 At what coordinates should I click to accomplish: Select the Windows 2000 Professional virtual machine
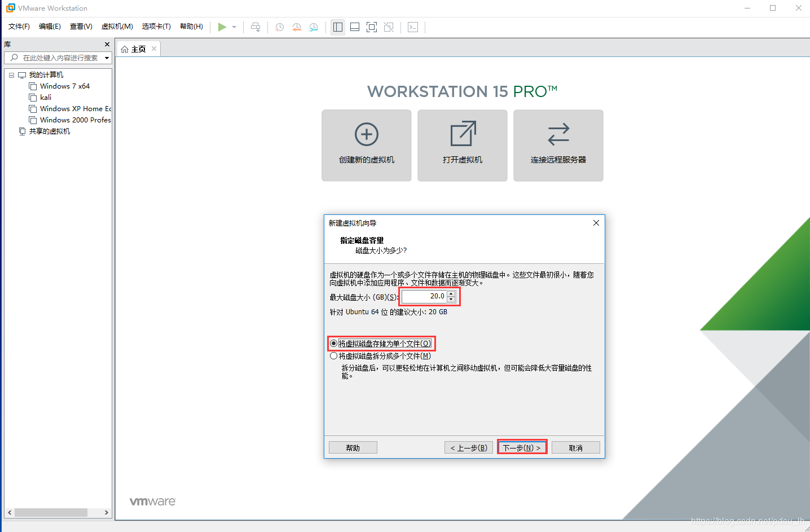pos(76,120)
